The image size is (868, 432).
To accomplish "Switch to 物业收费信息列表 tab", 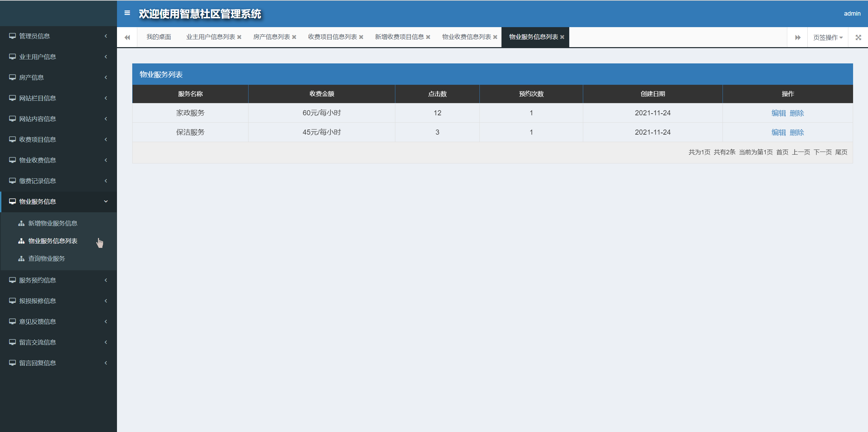I will (x=467, y=37).
